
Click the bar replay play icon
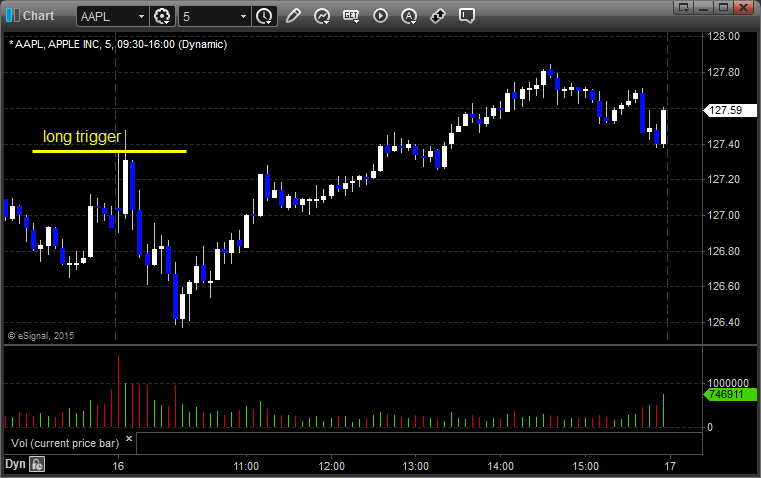(380, 16)
